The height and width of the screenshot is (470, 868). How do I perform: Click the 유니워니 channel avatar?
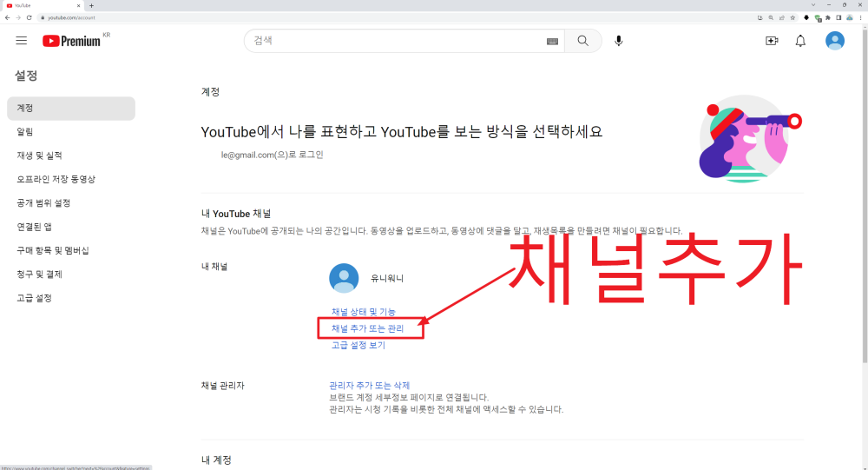[x=344, y=278]
